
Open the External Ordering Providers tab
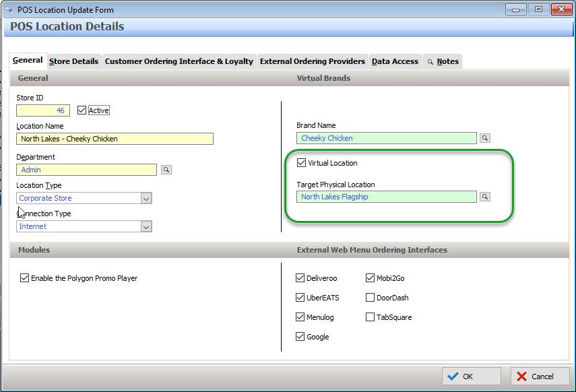point(312,61)
